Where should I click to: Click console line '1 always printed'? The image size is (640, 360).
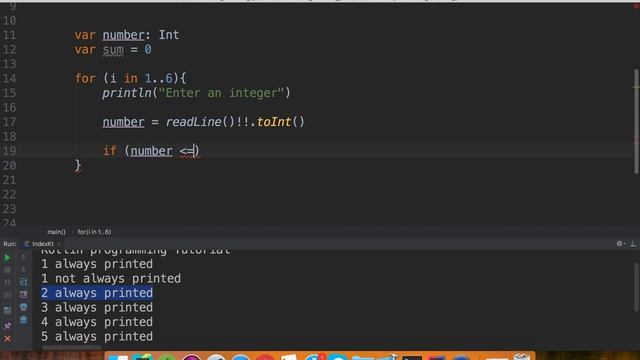97,264
